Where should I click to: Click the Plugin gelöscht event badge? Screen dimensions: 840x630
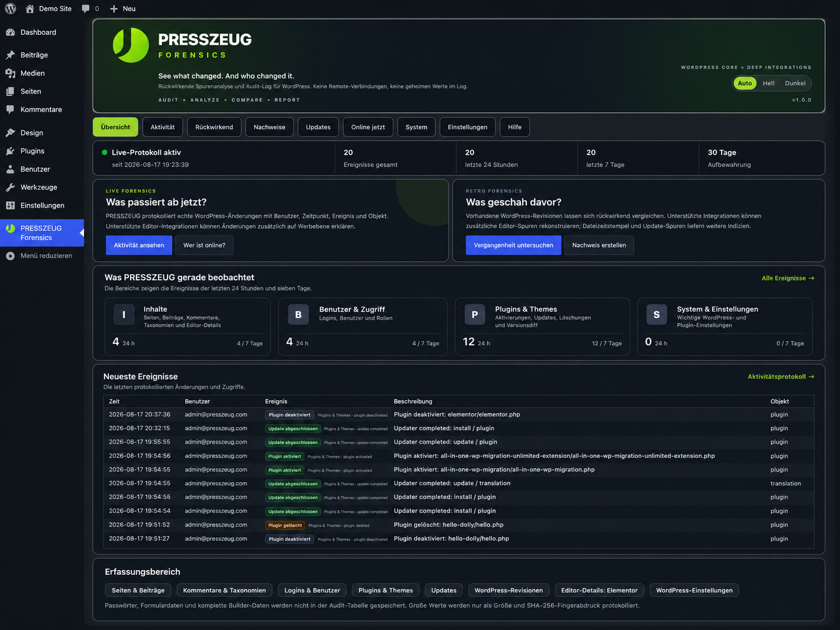[285, 526]
